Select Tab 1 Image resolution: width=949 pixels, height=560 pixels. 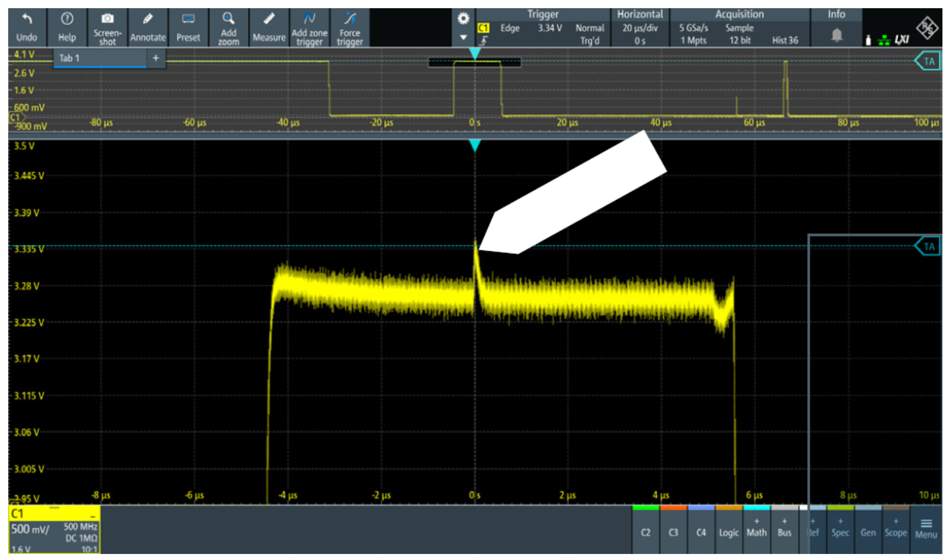[99, 58]
